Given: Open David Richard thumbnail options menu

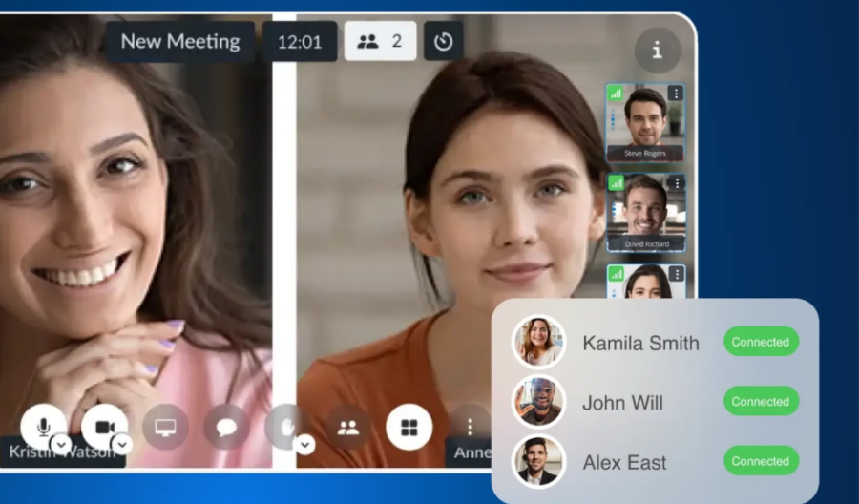Looking at the screenshot, I should pyautogui.click(x=677, y=183).
